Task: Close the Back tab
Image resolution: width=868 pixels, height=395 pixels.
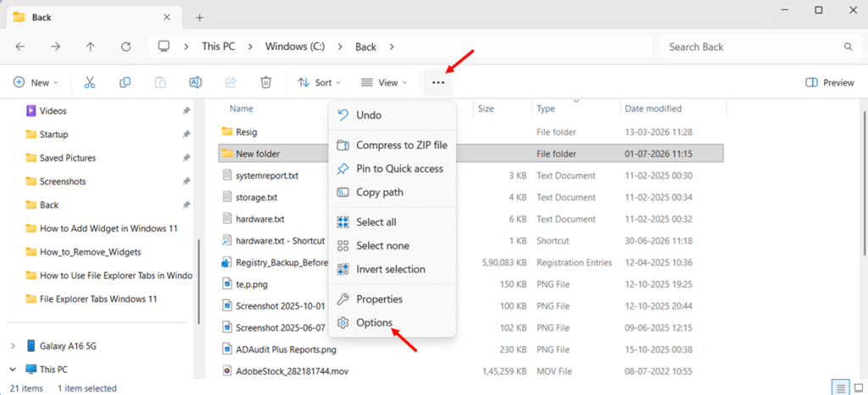Action: (167, 17)
